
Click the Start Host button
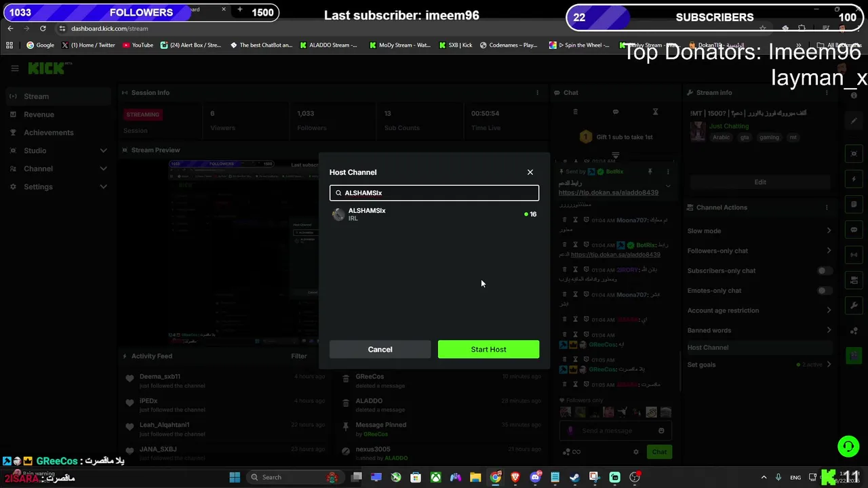coord(488,349)
